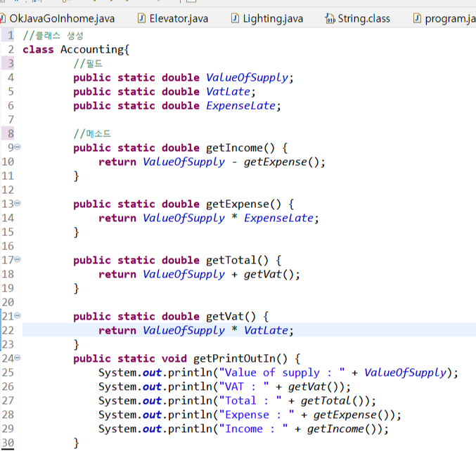Click line number 1 in the gutter
The image size is (476, 451).
pyautogui.click(x=11, y=36)
